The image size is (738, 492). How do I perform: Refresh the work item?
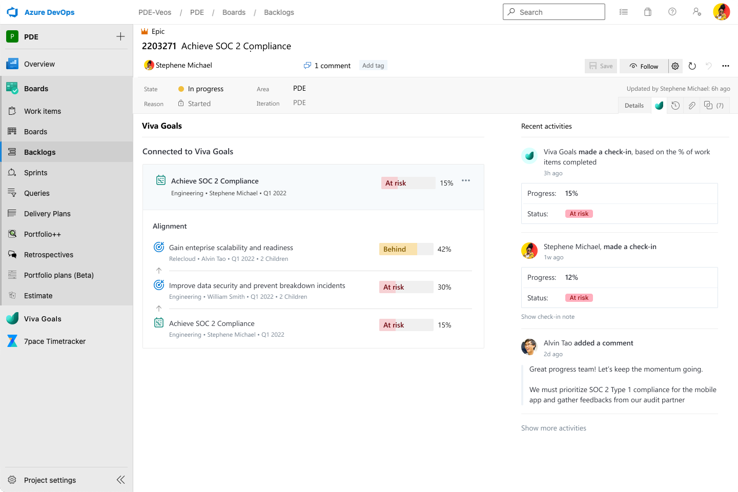coord(692,66)
